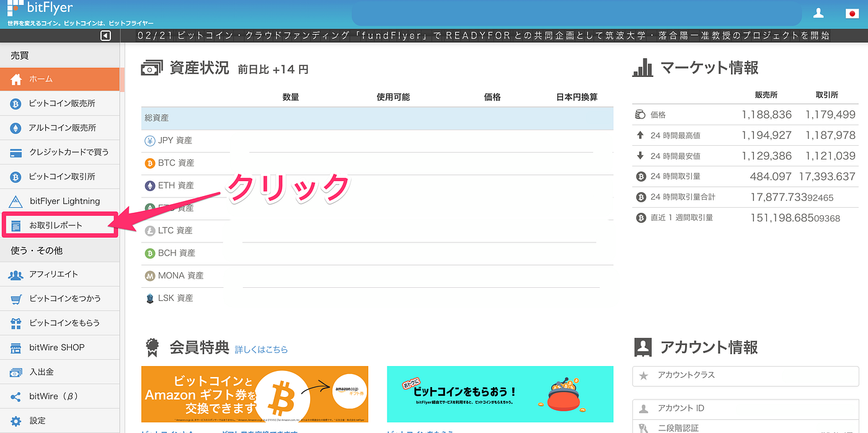The width and height of the screenshot is (868, 433).
Task: Open ビットコイン取引所 menu item
Action: [x=60, y=177]
